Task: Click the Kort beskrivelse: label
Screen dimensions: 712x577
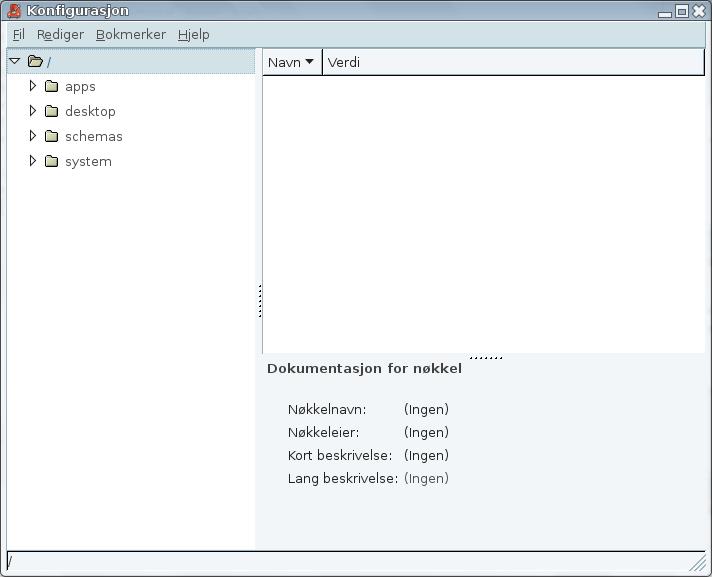Action: (340, 455)
